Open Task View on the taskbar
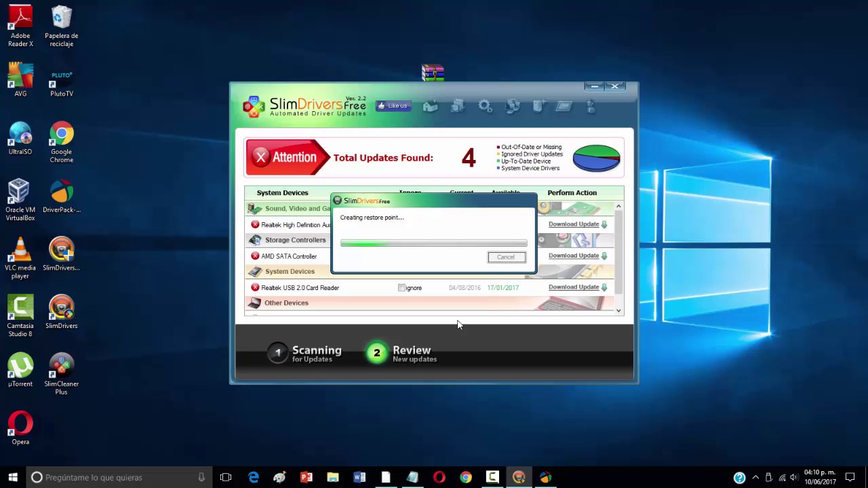 pos(226,477)
